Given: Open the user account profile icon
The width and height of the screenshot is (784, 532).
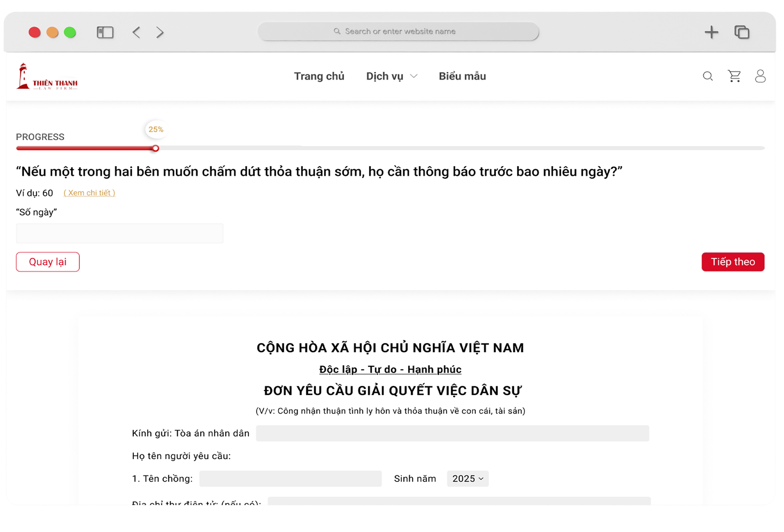Looking at the screenshot, I should [760, 76].
